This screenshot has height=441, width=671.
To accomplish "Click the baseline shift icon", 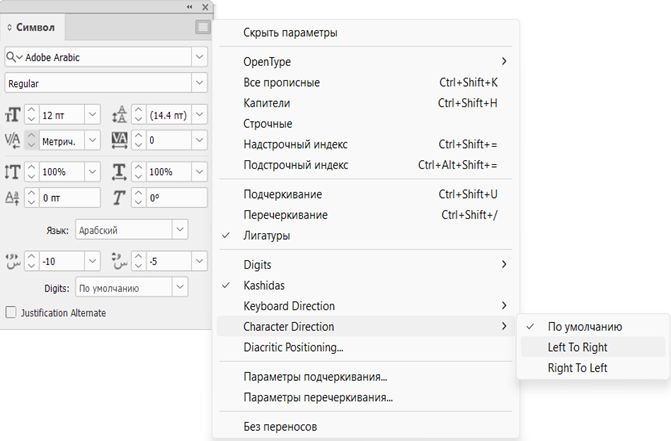I will click(x=12, y=198).
